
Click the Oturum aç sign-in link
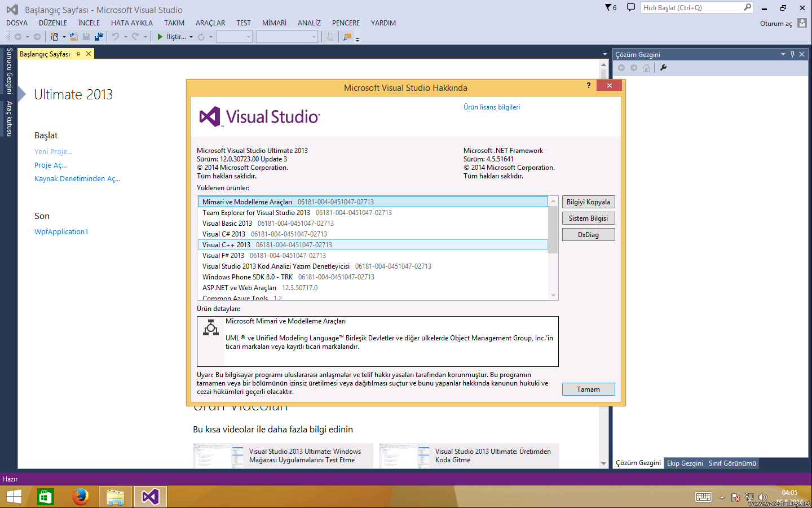(x=776, y=24)
